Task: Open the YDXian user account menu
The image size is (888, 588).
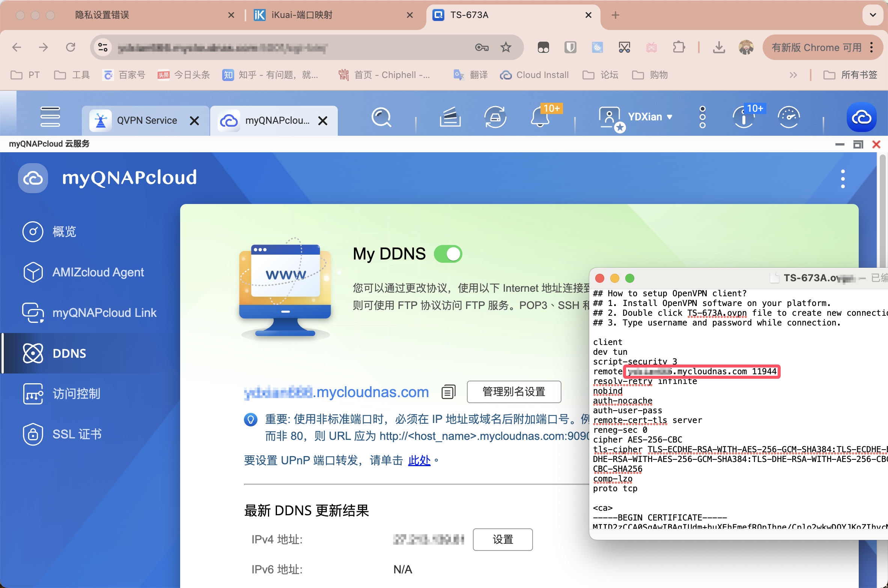Action: [x=636, y=117]
